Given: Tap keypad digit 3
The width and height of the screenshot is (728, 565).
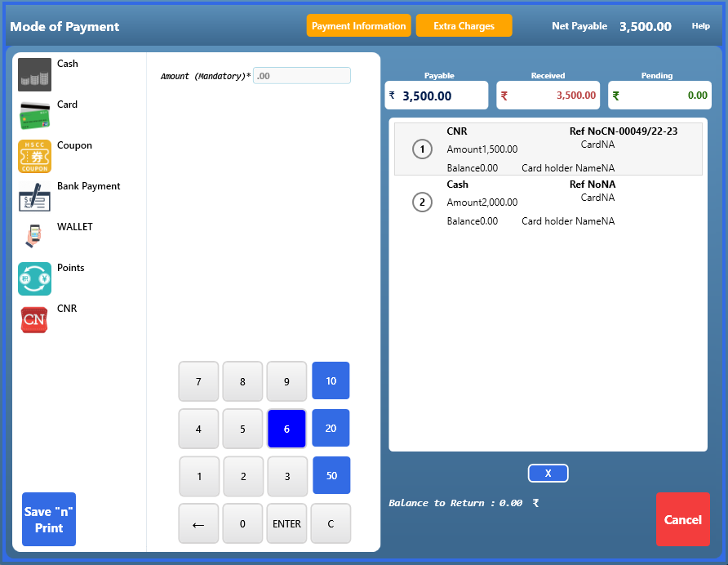Looking at the screenshot, I should (x=287, y=476).
